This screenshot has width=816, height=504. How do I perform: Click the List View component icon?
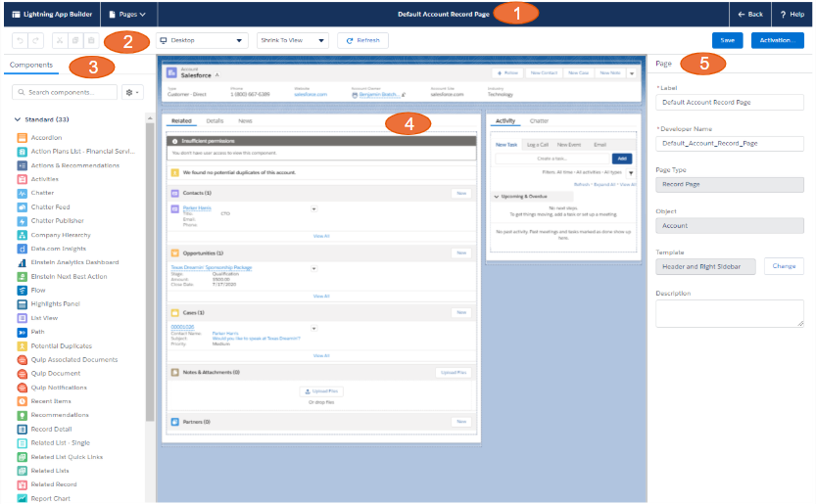[22, 318]
